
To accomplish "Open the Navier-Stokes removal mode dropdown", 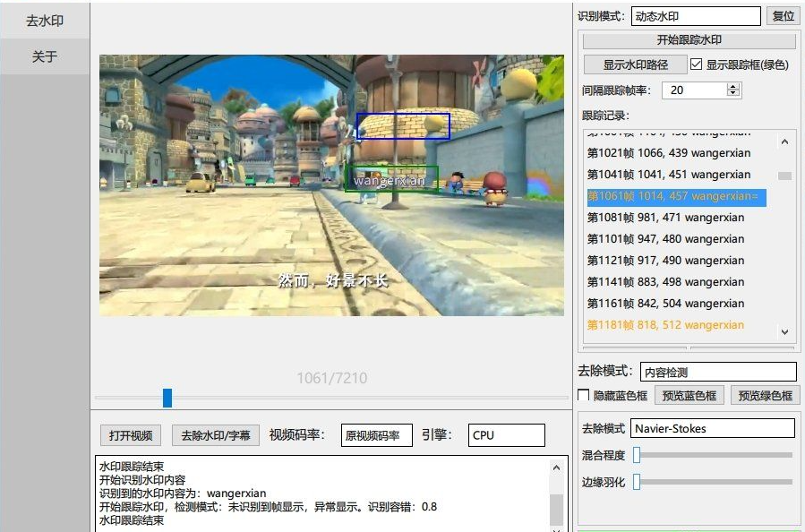I will (x=713, y=428).
